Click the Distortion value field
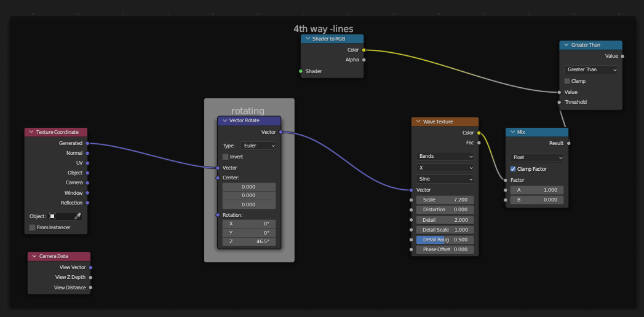This screenshot has width=644, height=317. [445, 209]
